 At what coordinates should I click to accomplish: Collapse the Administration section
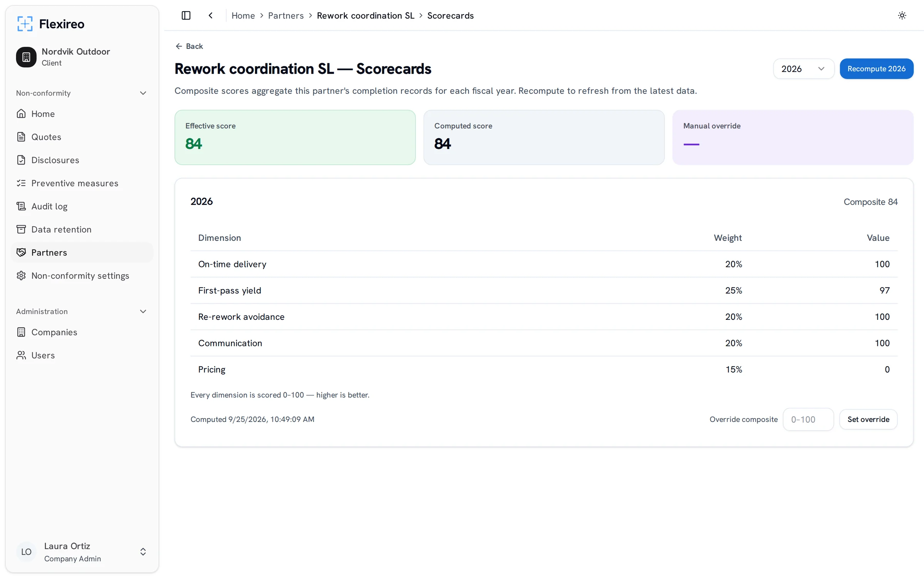[x=143, y=311]
